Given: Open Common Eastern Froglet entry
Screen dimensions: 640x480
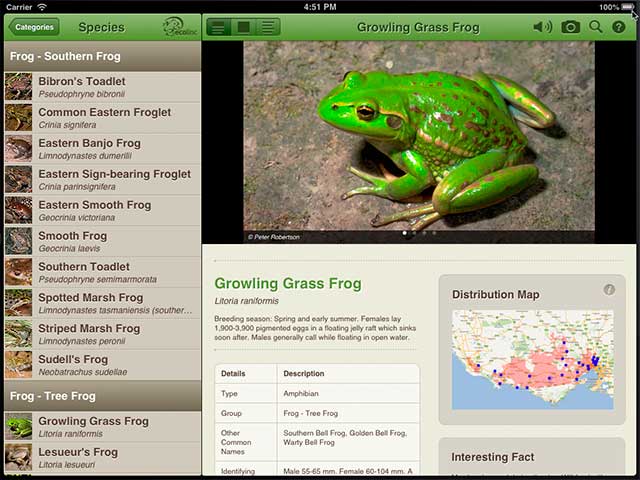Looking at the screenshot, I should pyautogui.click(x=102, y=118).
